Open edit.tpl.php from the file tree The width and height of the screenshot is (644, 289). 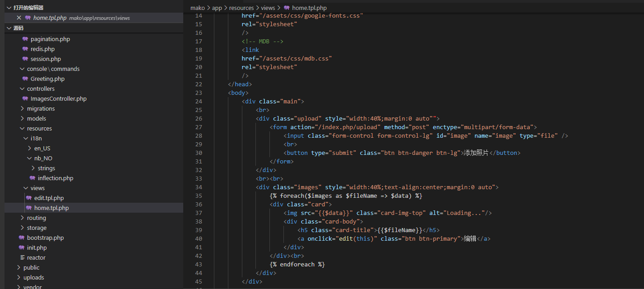point(49,198)
